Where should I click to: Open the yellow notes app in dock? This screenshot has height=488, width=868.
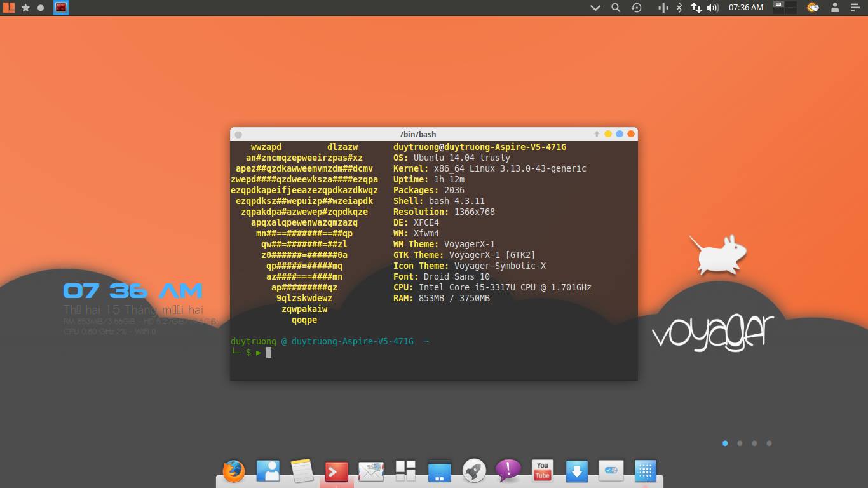[302, 471]
